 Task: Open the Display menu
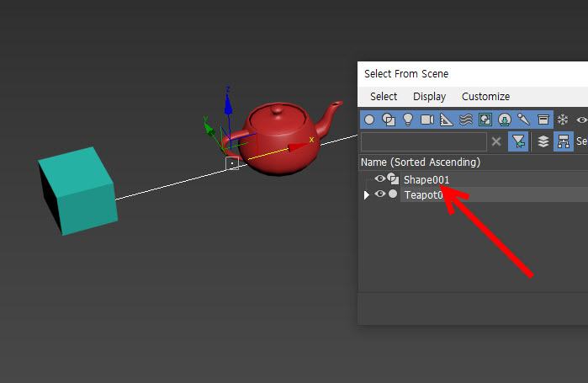click(429, 97)
